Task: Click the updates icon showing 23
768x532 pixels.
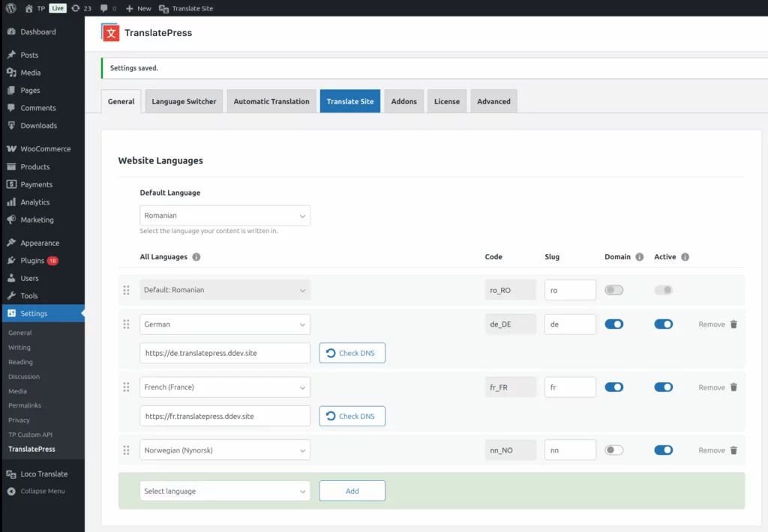Action: click(76, 8)
